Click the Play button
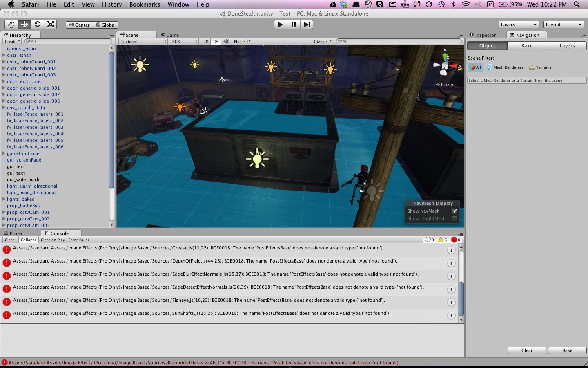Screen dimensions: 588x368 point(280,25)
